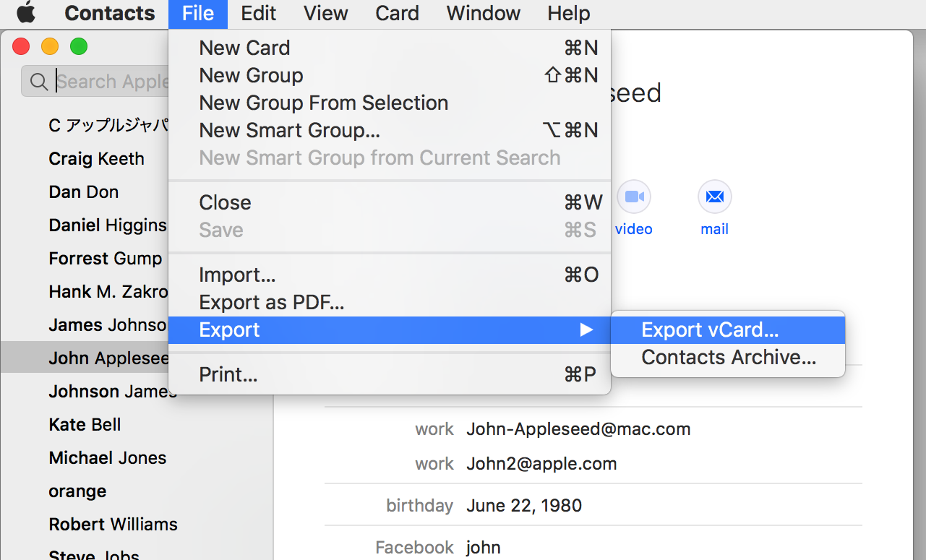926x560 pixels.
Task: Click the mail icon button
Action: [x=714, y=197]
